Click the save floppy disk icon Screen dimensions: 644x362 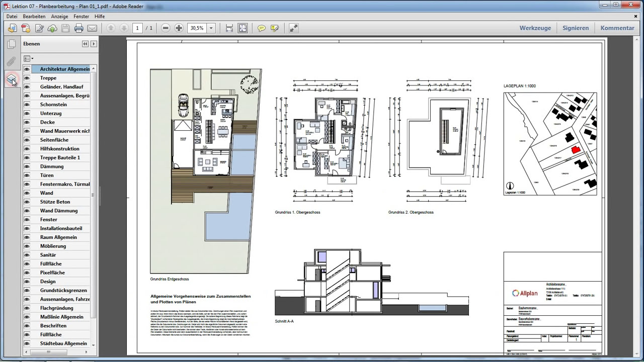click(65, 28)
